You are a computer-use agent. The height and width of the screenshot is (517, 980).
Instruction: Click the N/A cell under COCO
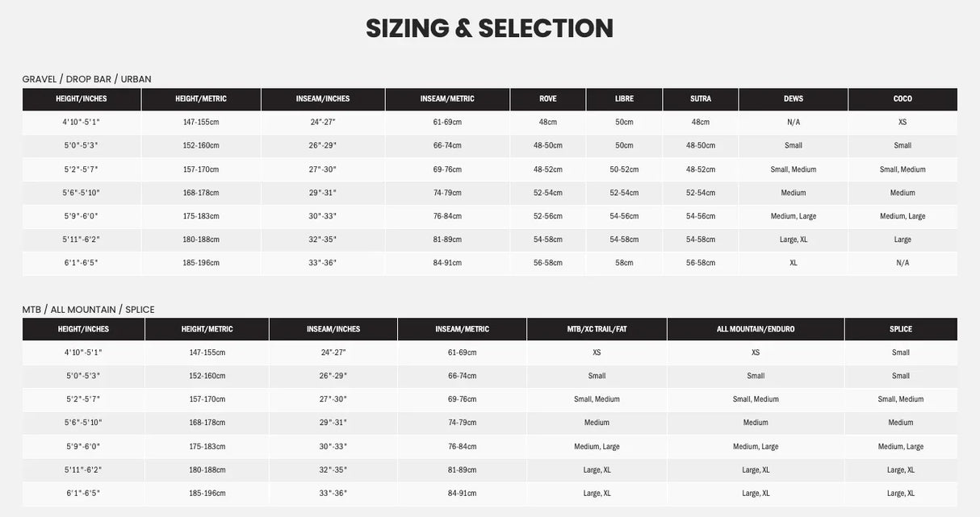pos(903,263)
